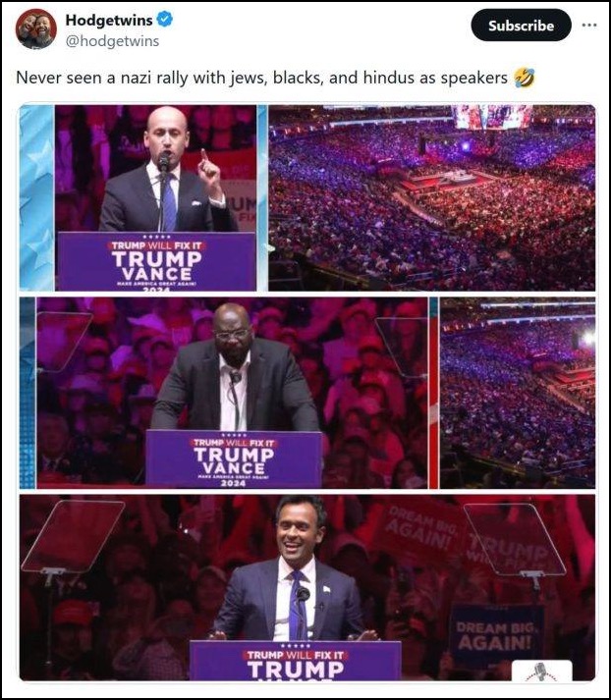Click the jumbotron screen in arena photo
Image resolution: width=611 pixels, height=700 pixels.
(x=493, y=117)
